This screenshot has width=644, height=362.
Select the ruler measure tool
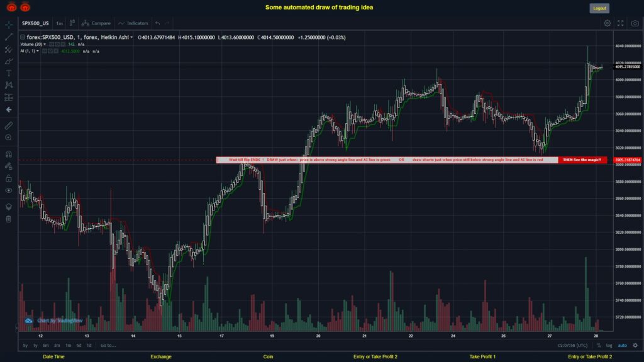coord(9,126)
